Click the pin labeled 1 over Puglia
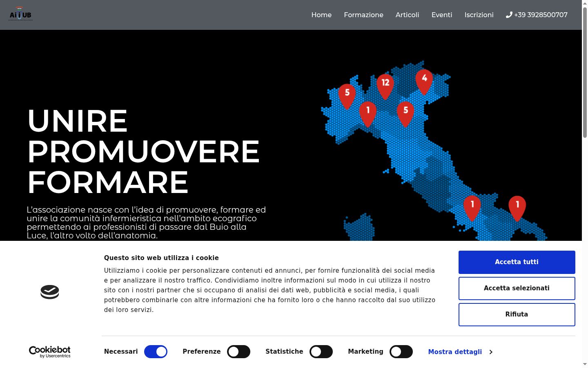 pos(517,208)
